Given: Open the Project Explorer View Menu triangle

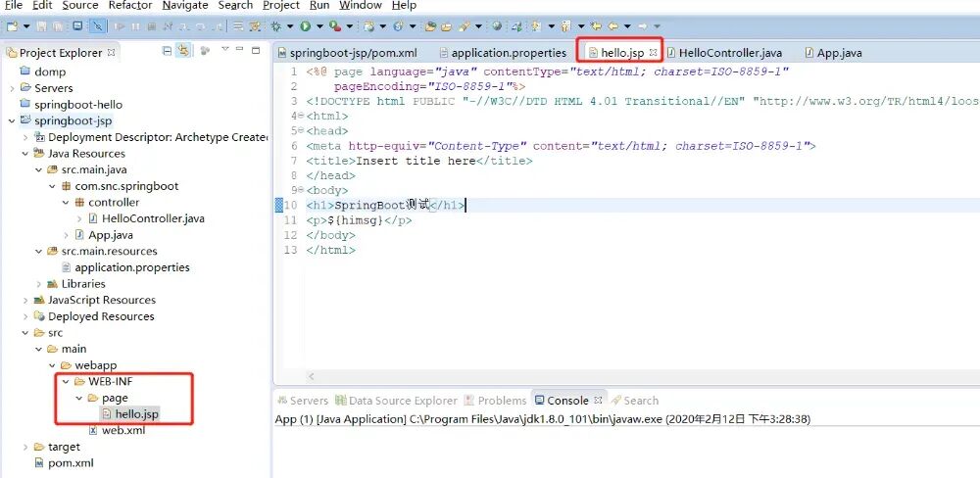Looking at the screenshot, I should pos(225,49).
